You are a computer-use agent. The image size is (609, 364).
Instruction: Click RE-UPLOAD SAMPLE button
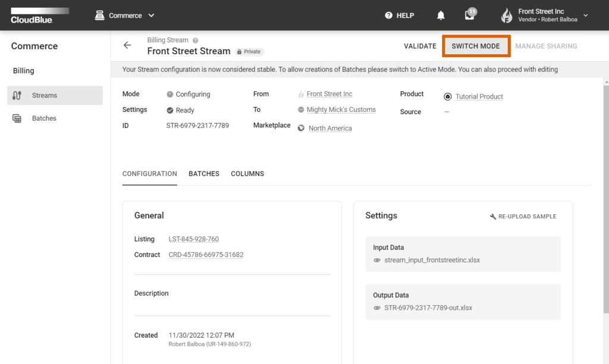(523, 216)
